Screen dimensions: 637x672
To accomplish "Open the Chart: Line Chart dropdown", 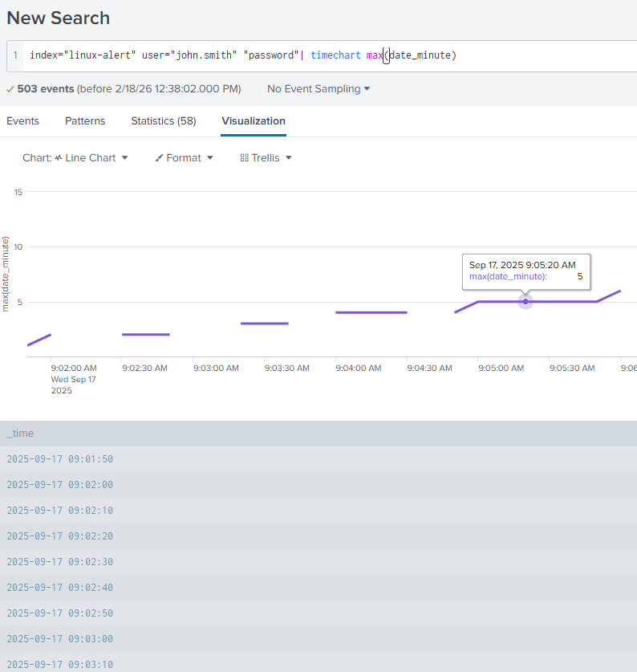I will pyautogui.click(x=75, y=158).
